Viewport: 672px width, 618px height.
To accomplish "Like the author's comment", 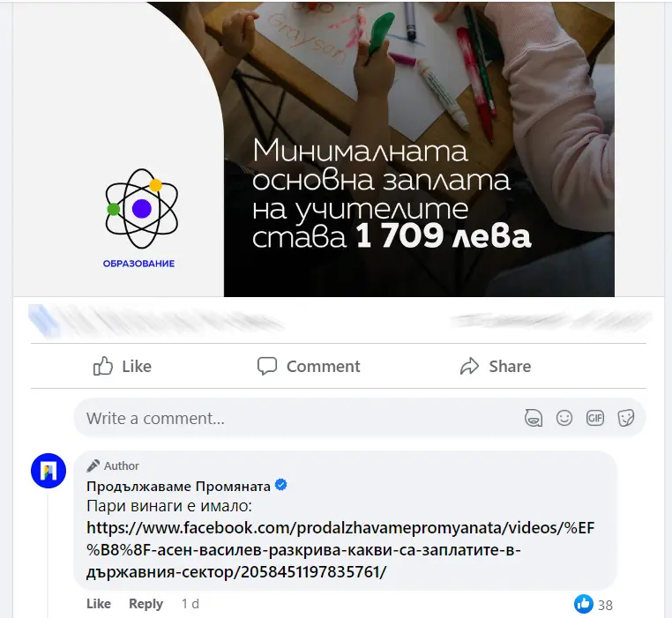I will [99, 603].
